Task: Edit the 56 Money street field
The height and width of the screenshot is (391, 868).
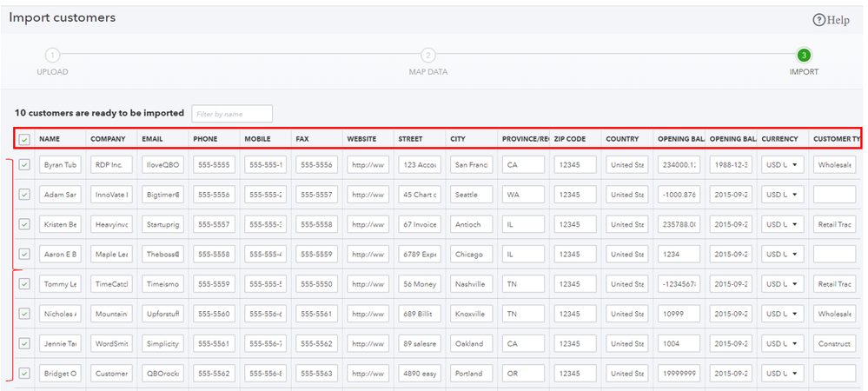Action: [x=421, y=284]
